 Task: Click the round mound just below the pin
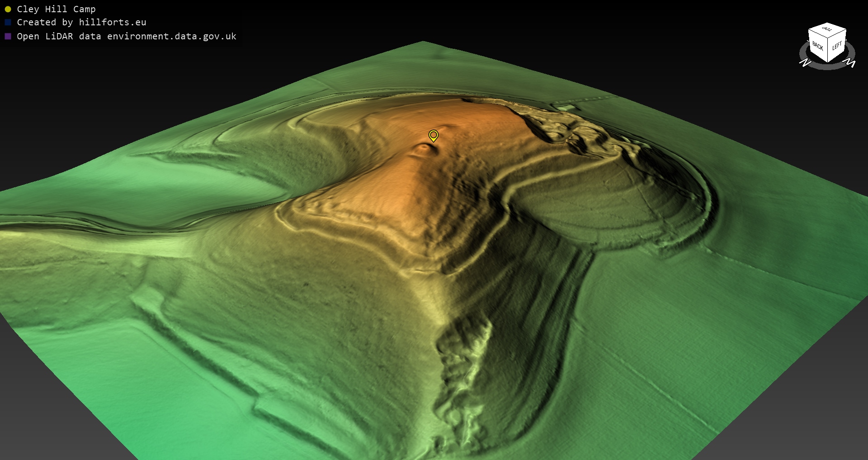tap(424, 149)
